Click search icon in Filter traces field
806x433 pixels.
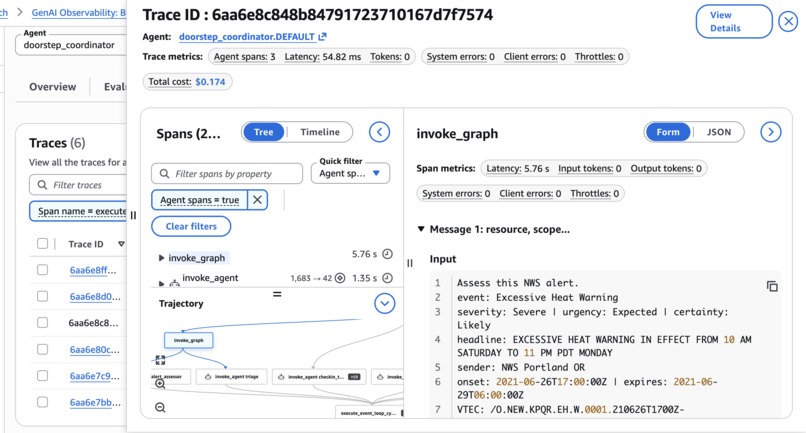[42, 185]
